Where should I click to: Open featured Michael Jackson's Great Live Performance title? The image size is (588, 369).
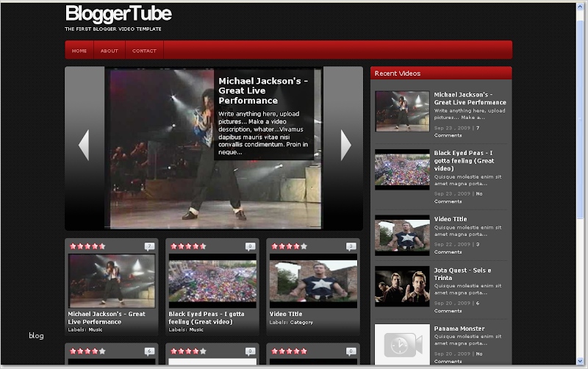[x=263, y=90]
